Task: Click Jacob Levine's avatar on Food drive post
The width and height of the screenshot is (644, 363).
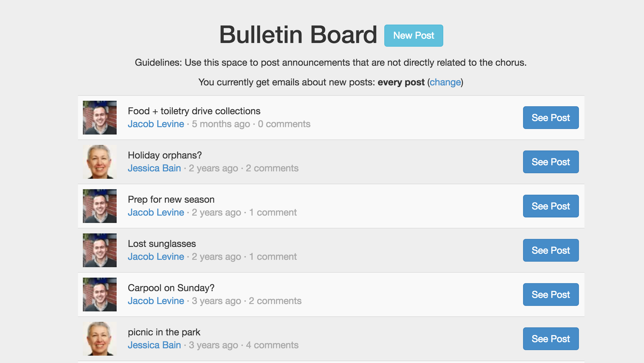Action: pyautogui.click(x=100, y=118)
